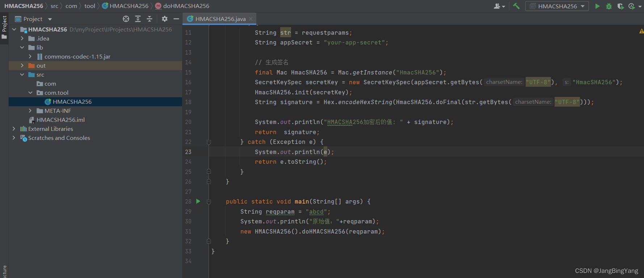Collapse the com.tool package

coord(30,93)
